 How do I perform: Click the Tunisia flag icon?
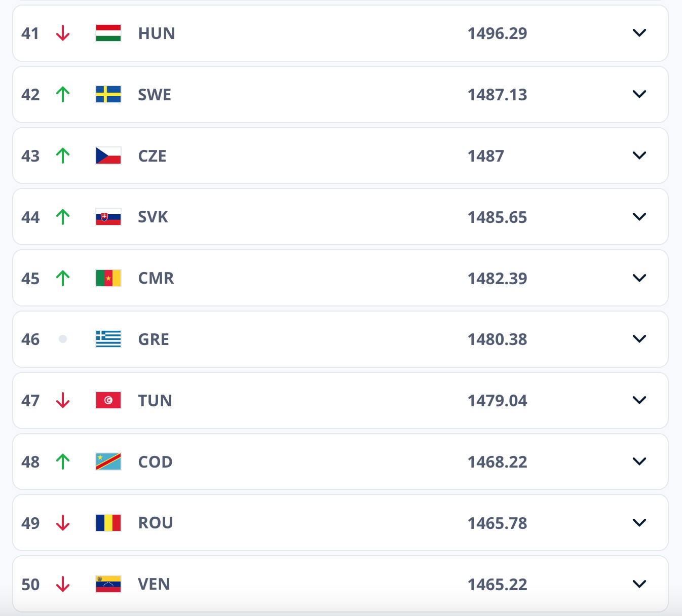pos(108,400)
